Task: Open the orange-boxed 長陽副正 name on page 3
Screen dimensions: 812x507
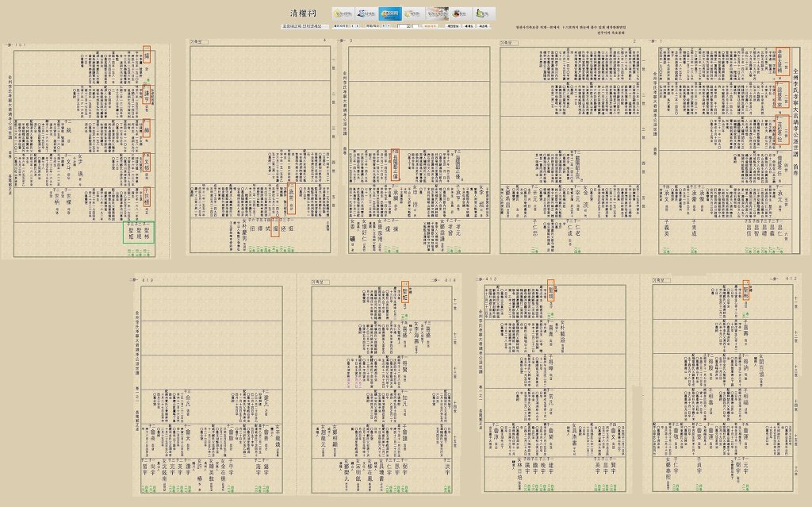Action: click(395, 165)
